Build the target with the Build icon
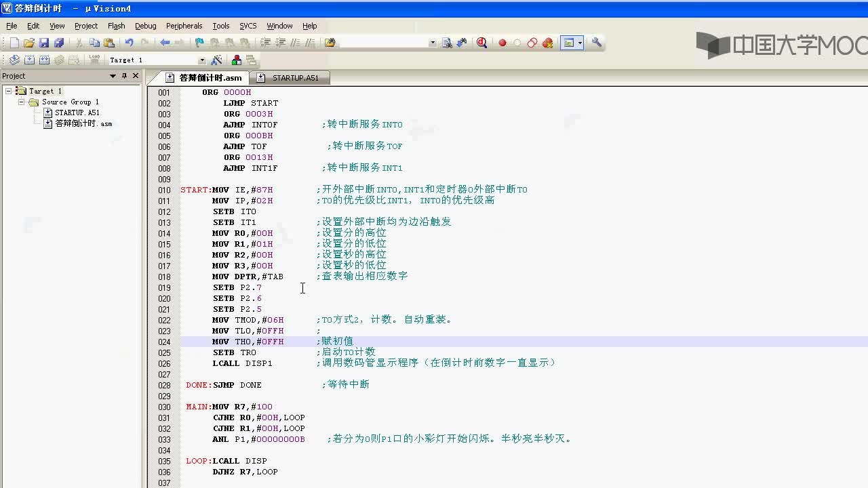 [x=29, y=60]
